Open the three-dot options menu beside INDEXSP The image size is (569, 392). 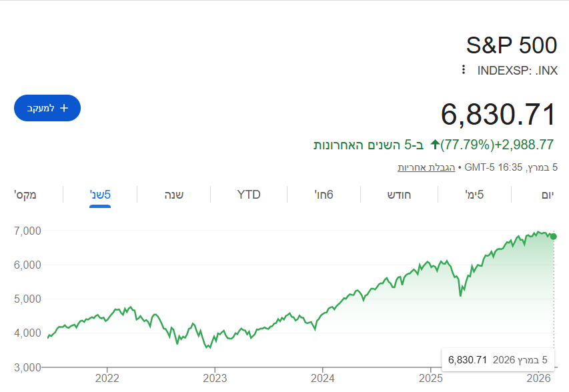(x=464, y=70)
